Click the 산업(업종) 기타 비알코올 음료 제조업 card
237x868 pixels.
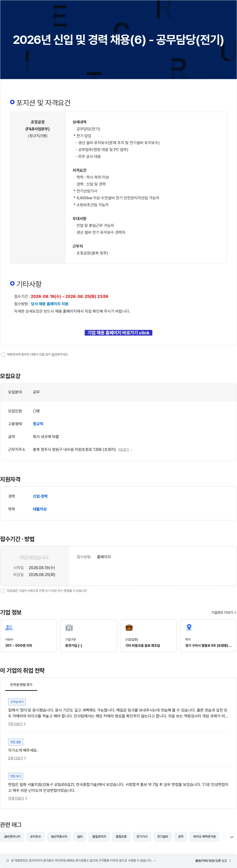point(149,635)
